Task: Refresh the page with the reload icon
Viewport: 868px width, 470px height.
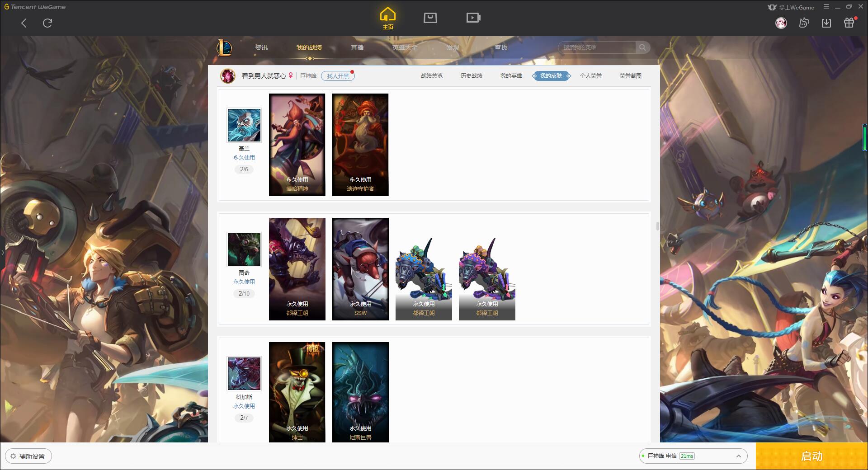Action: (47, 23)
